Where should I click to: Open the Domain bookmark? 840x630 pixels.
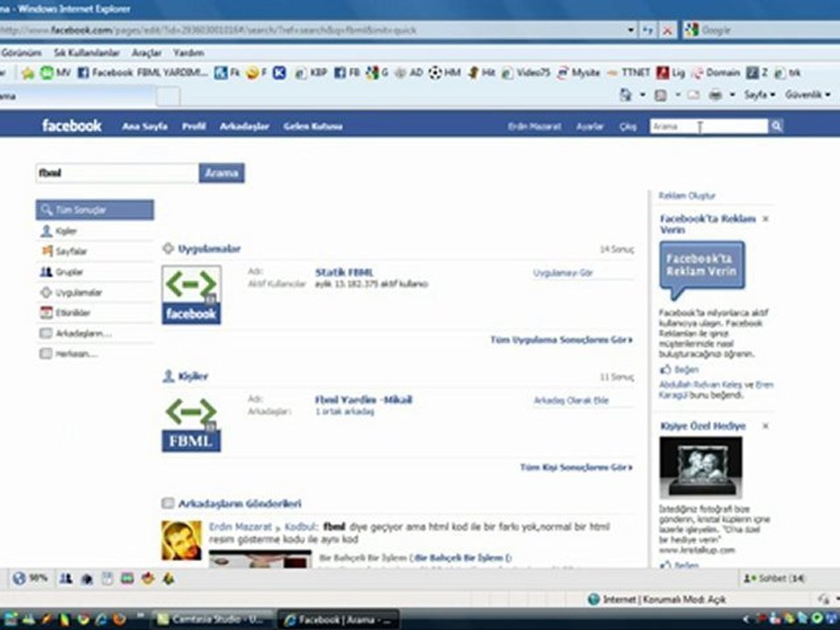717,73
